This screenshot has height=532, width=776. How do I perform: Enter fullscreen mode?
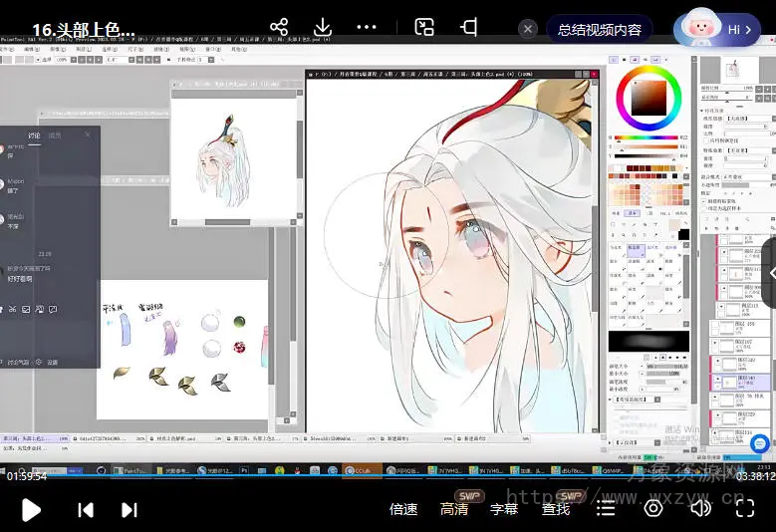744,509
